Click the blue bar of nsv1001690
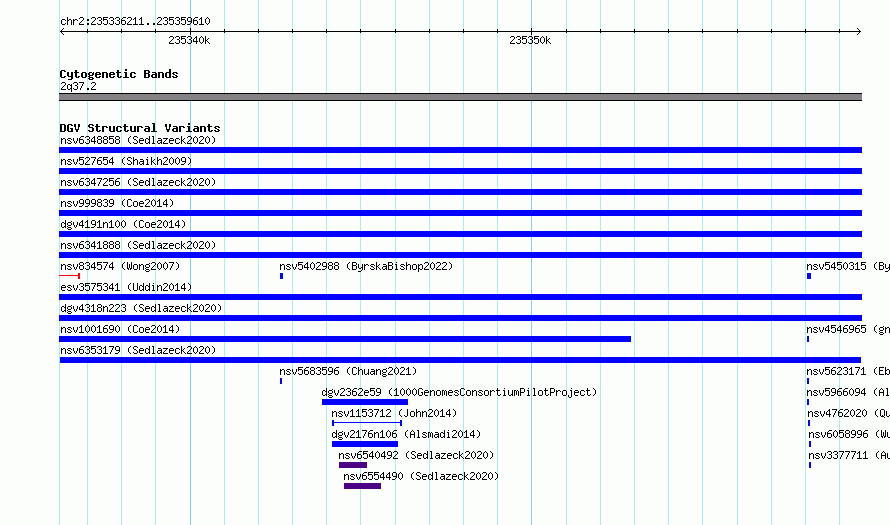890x525 pixels. tap(345, 339)
